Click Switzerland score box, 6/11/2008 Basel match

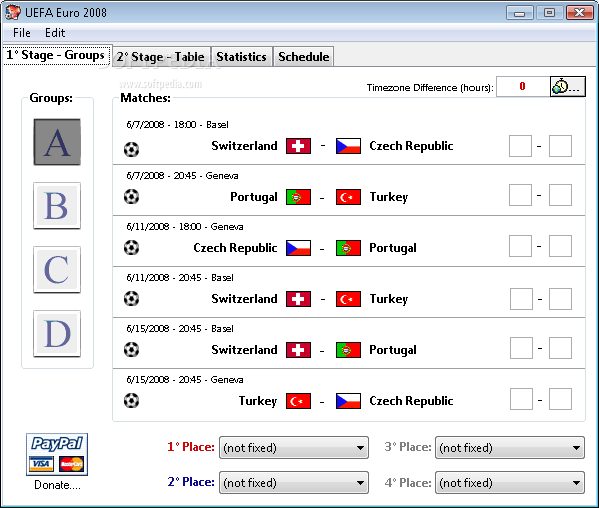pos(521,299)
